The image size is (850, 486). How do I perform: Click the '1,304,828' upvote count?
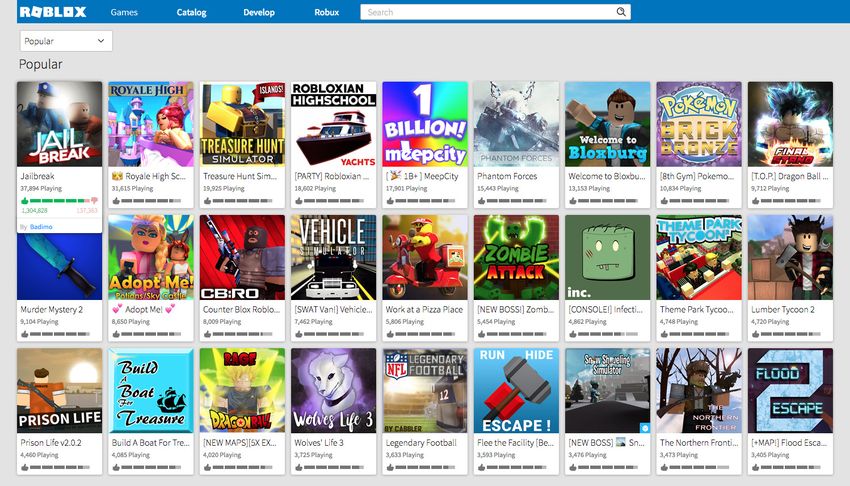(34, 210)
